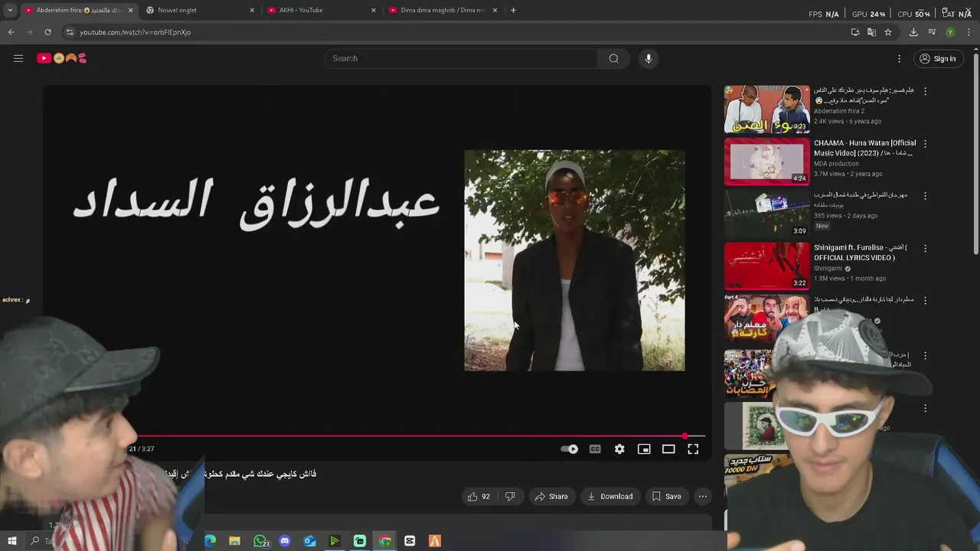Switch to the Nouvel onglet tab
This screenshot has height=551, width=980.
(x=201, y=10)
